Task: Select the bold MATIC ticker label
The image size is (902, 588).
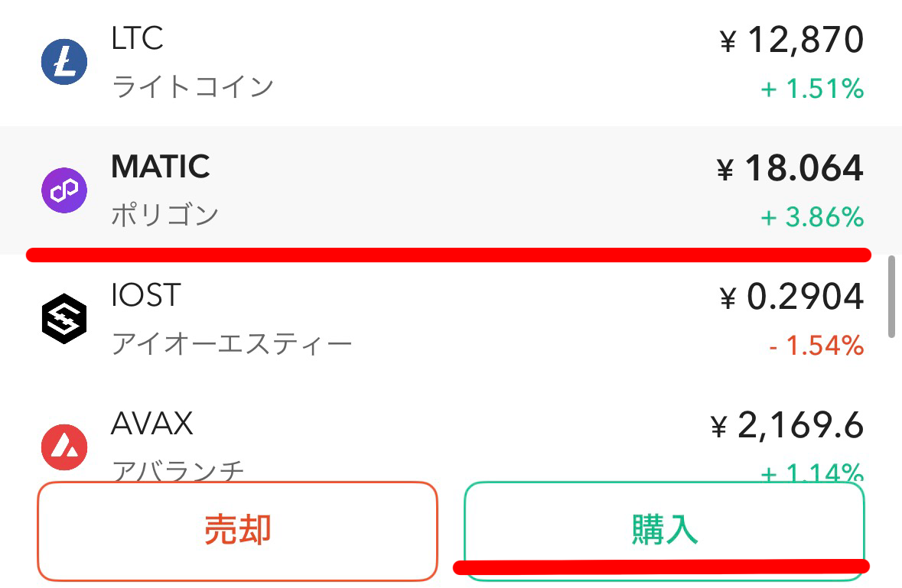Action: pyautogui.click(x=161, y=167)
